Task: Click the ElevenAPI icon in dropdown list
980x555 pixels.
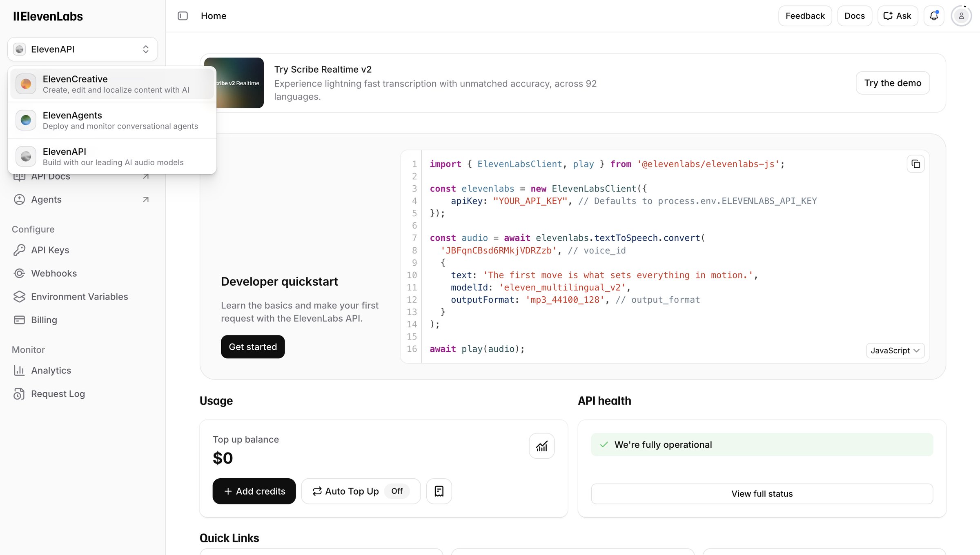Action: (26, 156)
